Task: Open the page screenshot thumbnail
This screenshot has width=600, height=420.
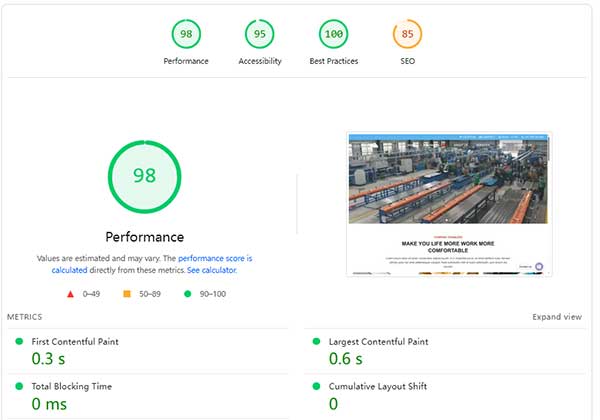Action: [449, 204]
